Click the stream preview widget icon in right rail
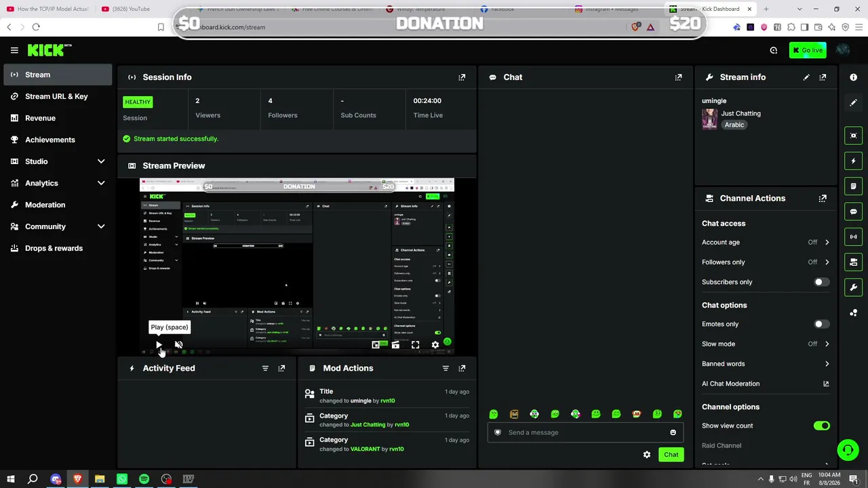 [x=853, y=136]
